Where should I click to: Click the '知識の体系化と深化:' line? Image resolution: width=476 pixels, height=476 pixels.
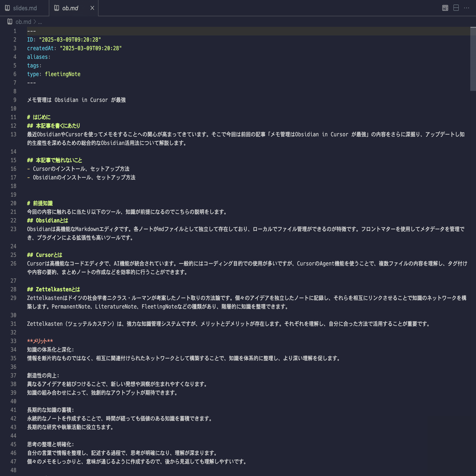pos(50,350)
